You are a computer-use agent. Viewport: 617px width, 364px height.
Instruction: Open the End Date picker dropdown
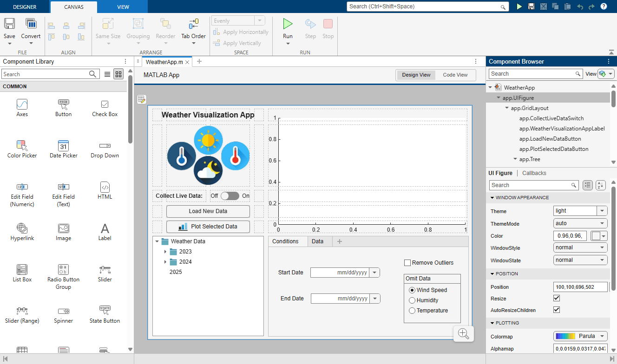click(x=375, y=299)
